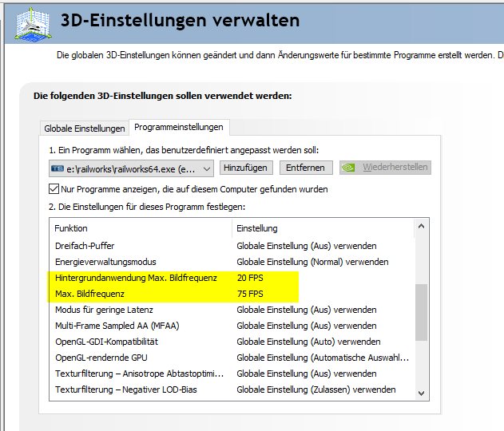Click the railworks64.exe program icon in dropdown

coord(58,168)
